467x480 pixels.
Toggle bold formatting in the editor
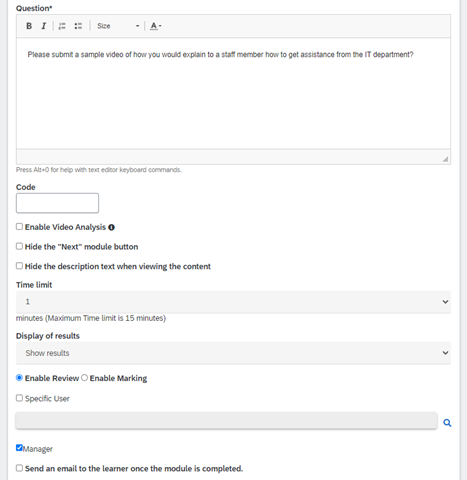click(x=29, y=26)
